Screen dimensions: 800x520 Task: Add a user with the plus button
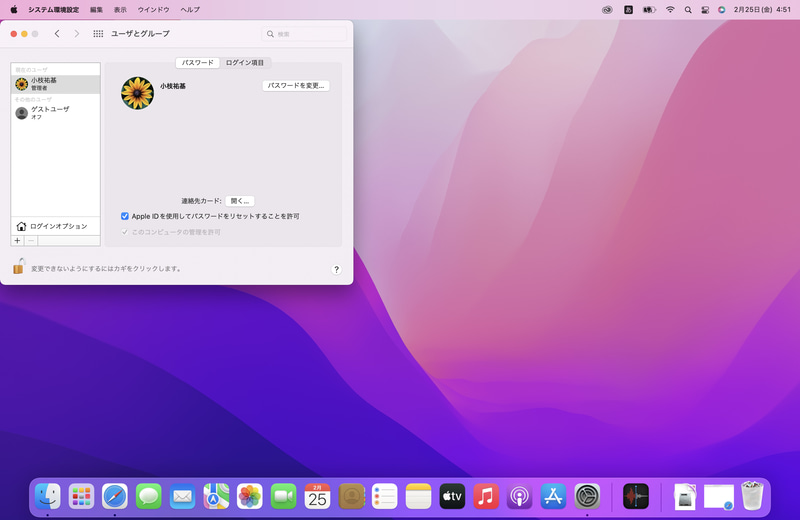[x=17, y=240]
